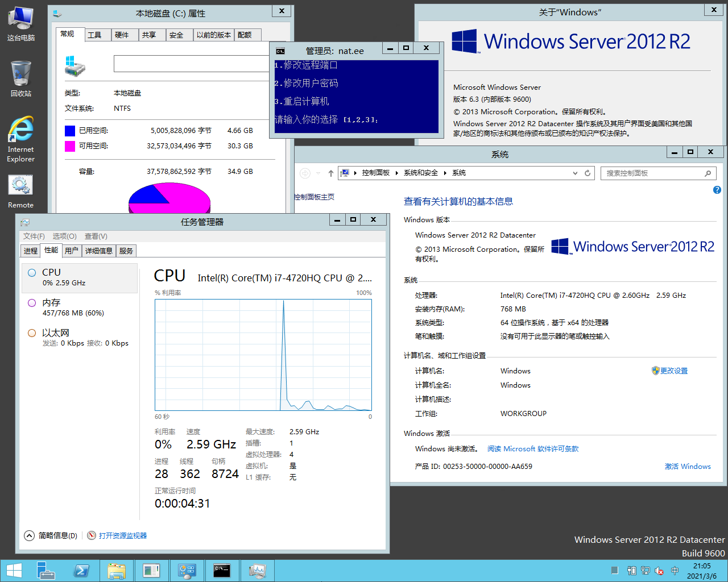Expand the root breadcrumb arrow beside the computer icon
The image size is (728, 582).
coord(355,173)
